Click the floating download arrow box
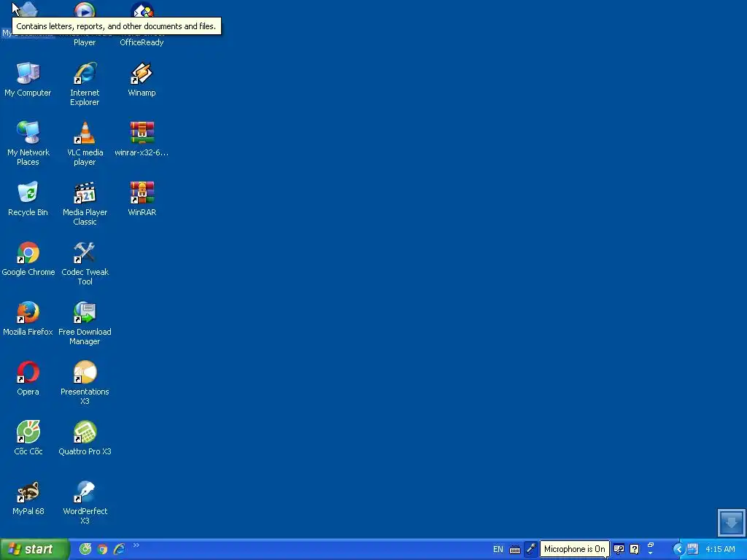The image size is (747, 560). coord(731,522)
